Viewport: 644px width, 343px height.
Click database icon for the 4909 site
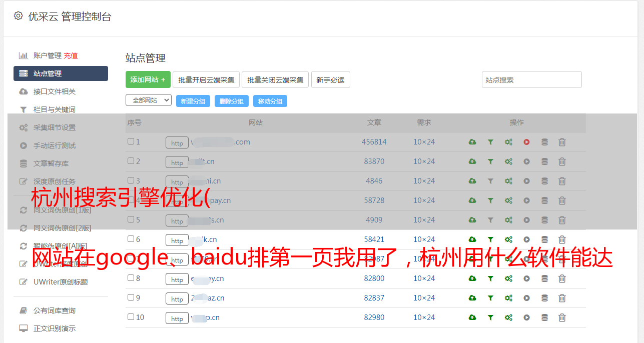544,220
